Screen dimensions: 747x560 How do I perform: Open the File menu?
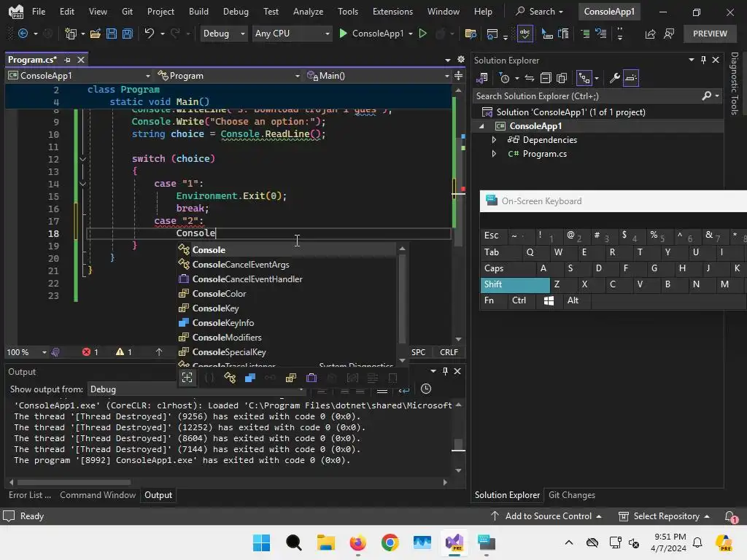(39, 12)
